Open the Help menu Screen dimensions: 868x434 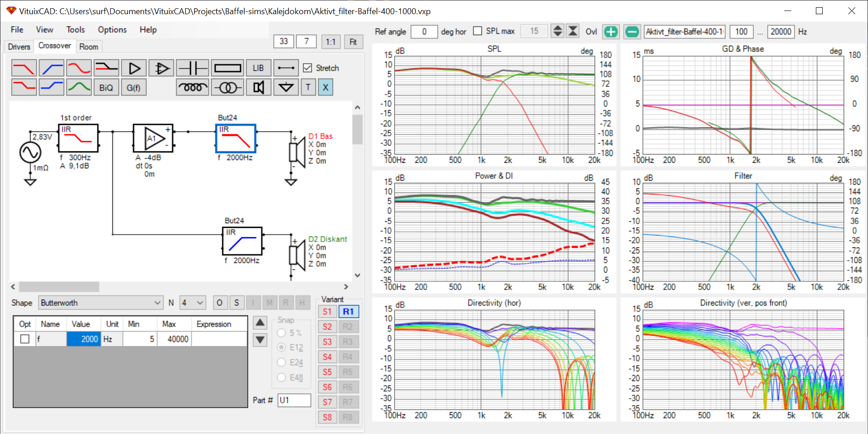click(x=148, y=30)
